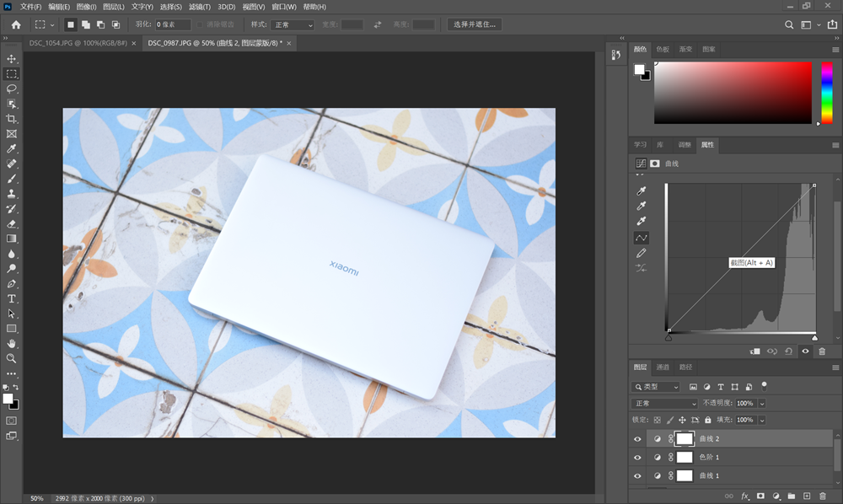Toggle visibility of 色阶 1 layer
The height and width of the screenshot is (504, 843).
click(637, 457)
